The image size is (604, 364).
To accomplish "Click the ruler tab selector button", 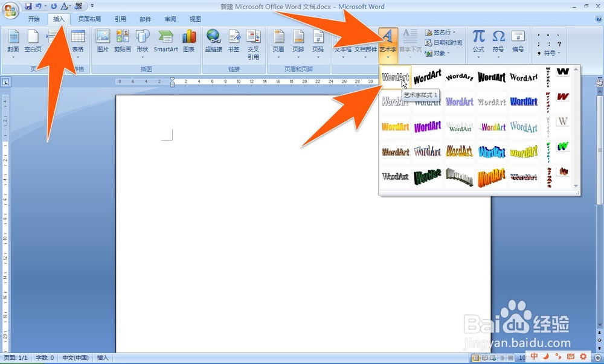I will 6,81.
